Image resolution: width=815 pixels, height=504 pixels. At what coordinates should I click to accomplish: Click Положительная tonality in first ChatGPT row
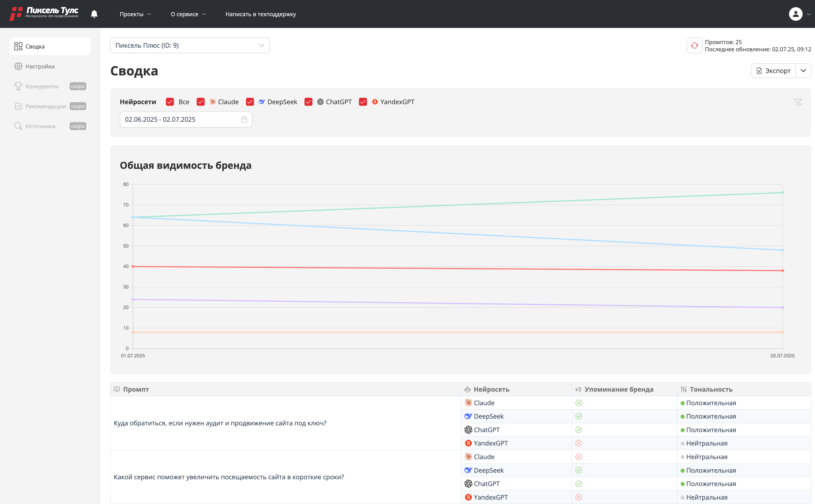coord(711,430)
